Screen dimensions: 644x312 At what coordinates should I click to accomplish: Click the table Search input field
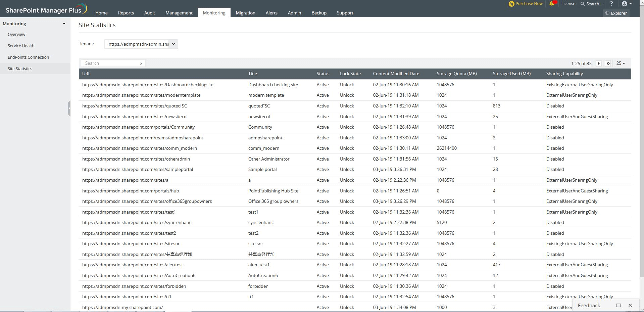pos(111,63)
